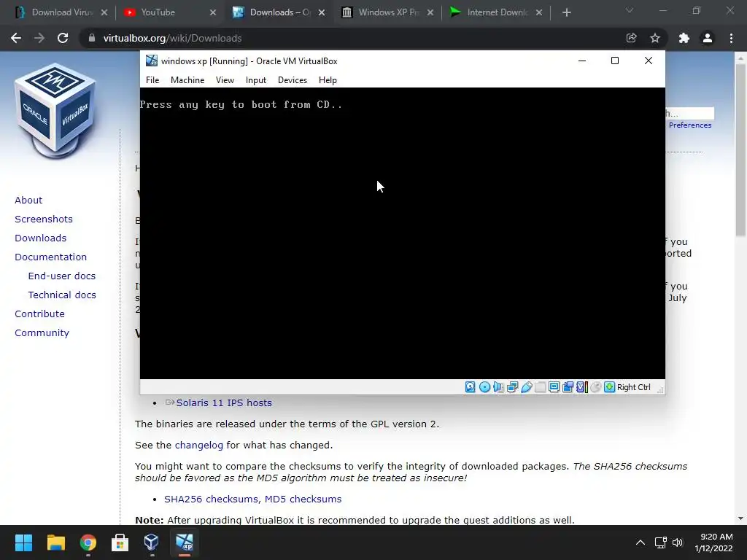
Task: Click the network adapters indicator in VM status bar
Action: (513, 387)
